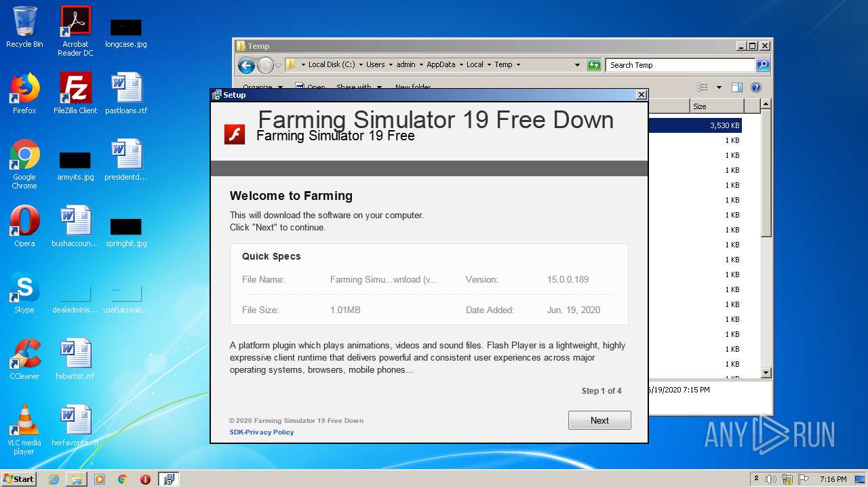This screenshot has width=868, height=488.
Task: Expand the Temp breadcrumb arrow
Action: click(518, 65)
